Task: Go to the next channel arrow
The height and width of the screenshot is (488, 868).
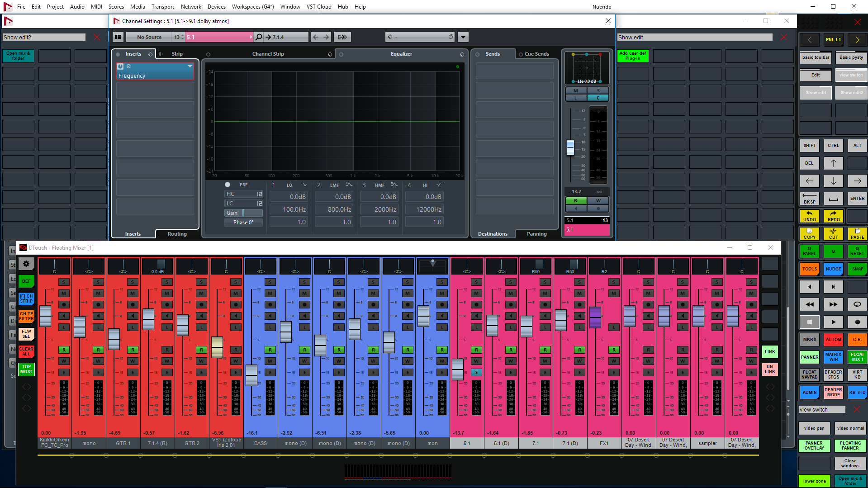Action: click(326, 37)
